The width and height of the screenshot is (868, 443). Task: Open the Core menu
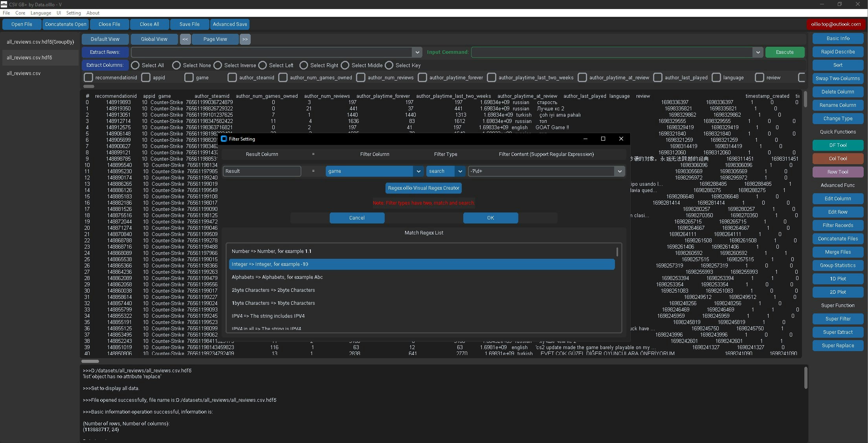[x=20, y=13]
